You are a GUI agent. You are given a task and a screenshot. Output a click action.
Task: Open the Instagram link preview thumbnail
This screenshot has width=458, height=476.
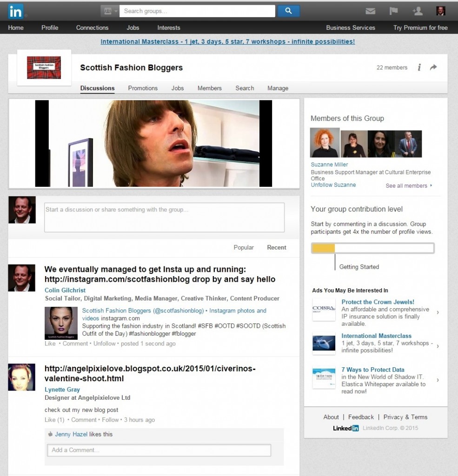point(61,323)
